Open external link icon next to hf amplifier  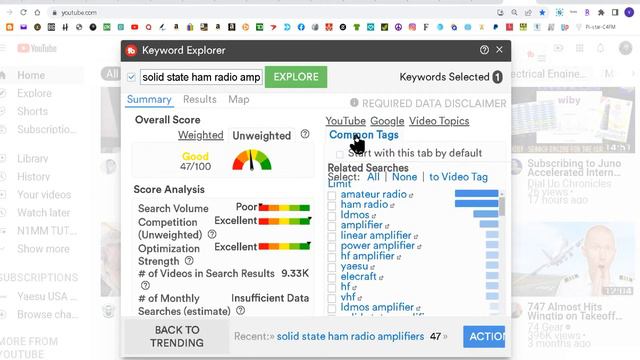399,257
